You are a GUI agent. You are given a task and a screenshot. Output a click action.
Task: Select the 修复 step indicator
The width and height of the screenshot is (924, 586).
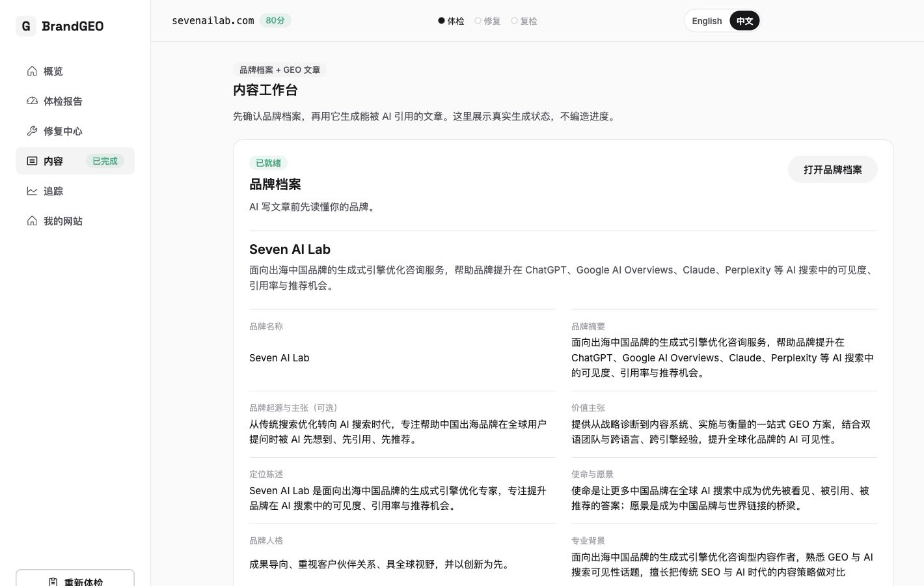pyautogui.click(x=487, y=21)
